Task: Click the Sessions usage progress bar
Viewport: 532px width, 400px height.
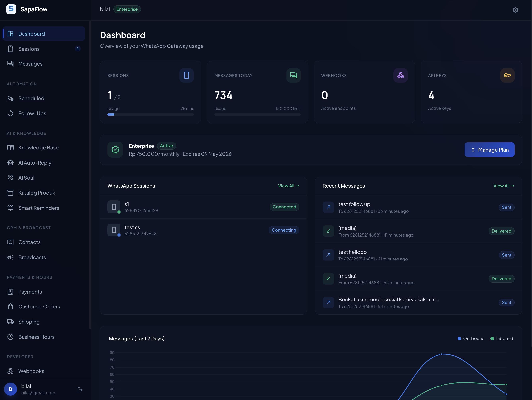Action: click(150, 115)
